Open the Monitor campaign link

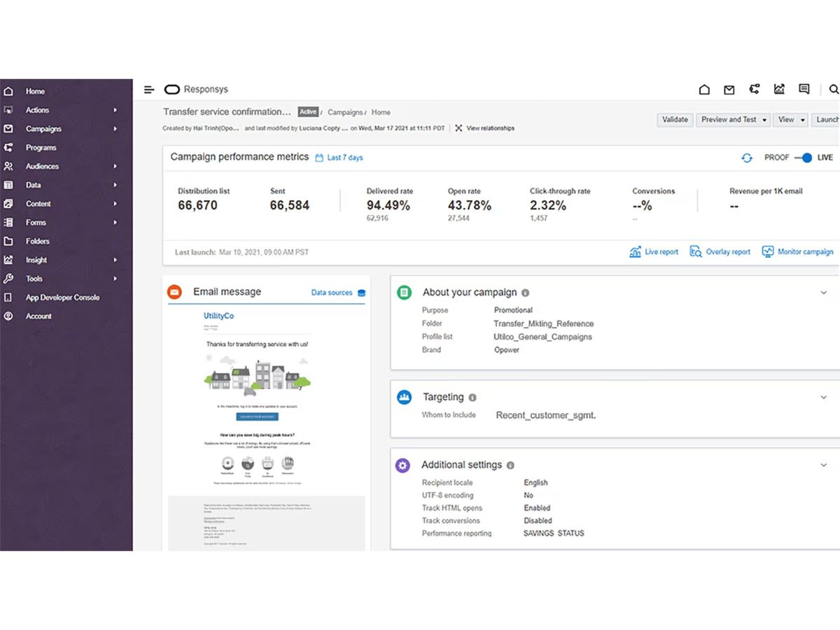[798, 252]
